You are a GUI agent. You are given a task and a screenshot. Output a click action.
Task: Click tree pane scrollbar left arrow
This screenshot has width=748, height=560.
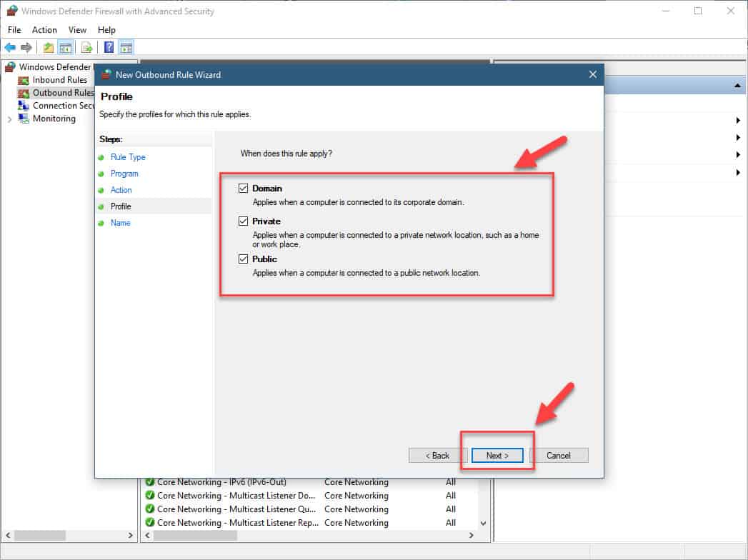click(x=8, y=535)
